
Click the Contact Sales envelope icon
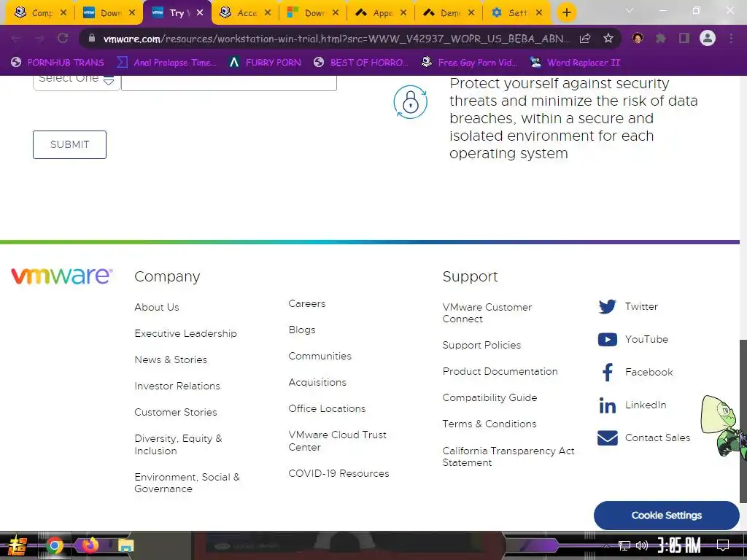click(x=608, y=437)
